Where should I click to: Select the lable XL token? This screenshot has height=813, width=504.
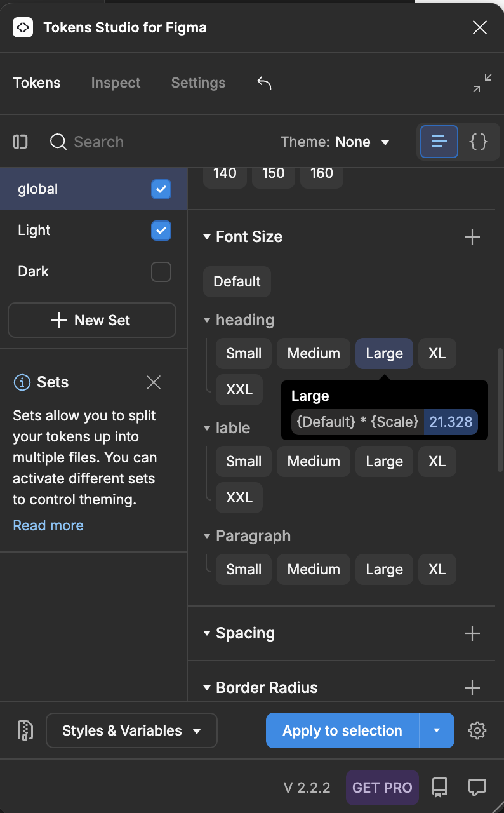click(437, 461)
